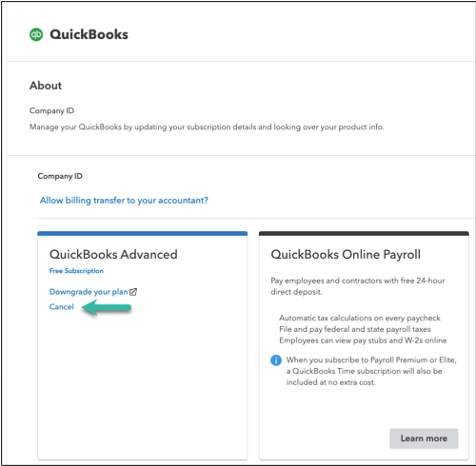476x466 pixels.
Task: Click File and pay federal taxes line
Action: click(355, 329)
